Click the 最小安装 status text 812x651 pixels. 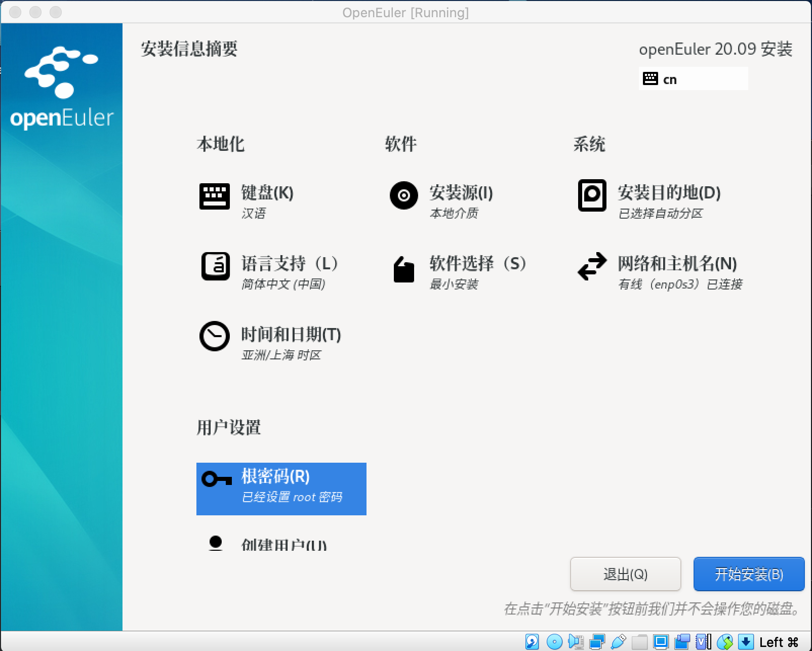point(454,284)
